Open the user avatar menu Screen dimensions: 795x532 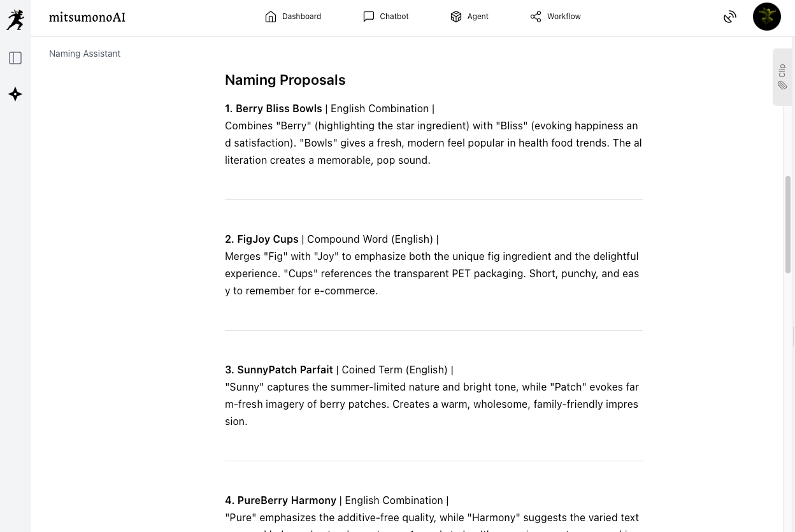(766, 17)
